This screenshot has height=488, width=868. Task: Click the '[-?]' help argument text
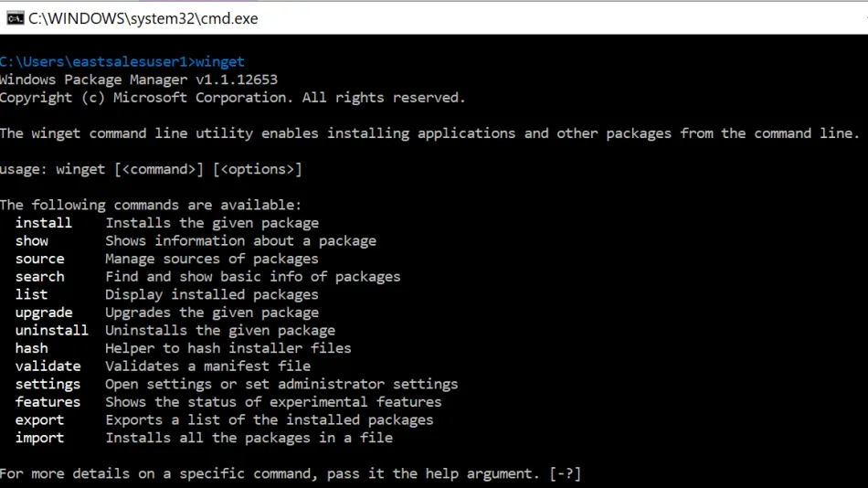click(565, 473)
